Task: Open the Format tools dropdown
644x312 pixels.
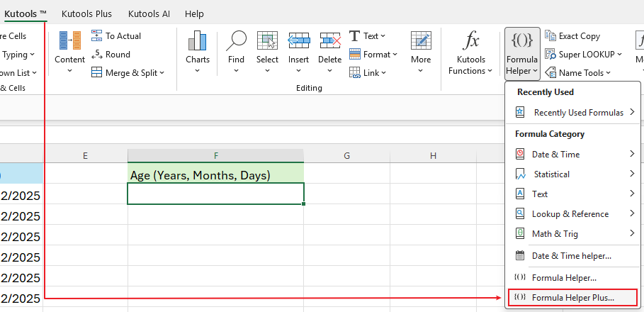Action: pos(373,55)
